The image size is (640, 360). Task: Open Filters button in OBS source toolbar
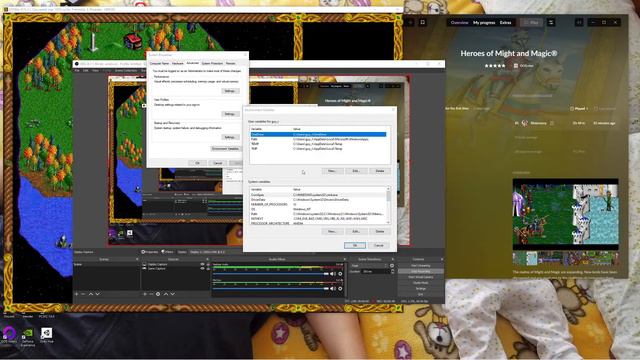(167, 252)
